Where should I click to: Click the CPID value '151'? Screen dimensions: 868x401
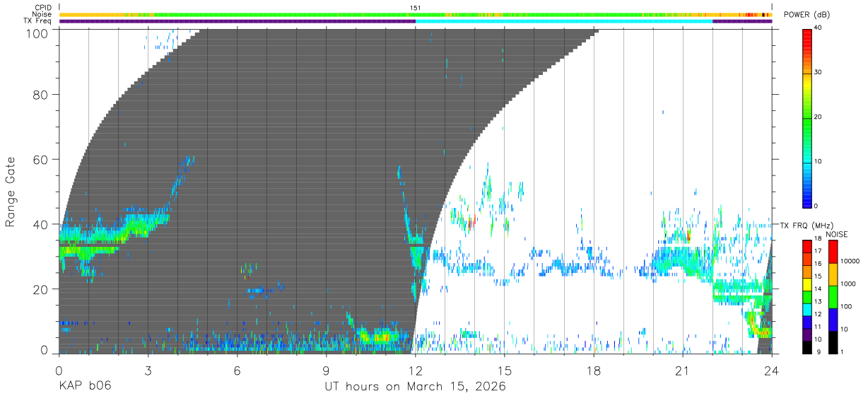[x=415, y=8]
